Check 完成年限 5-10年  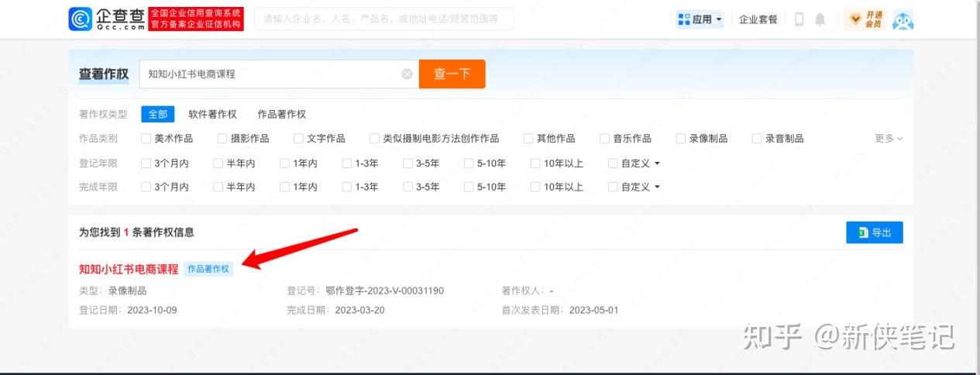469,187
